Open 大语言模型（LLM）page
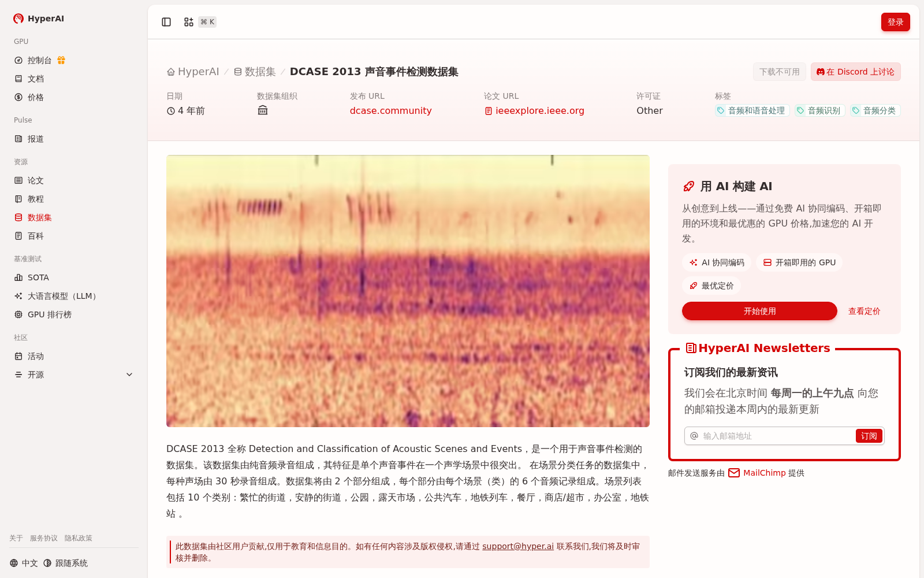Image resolution: width=924 pixels, height=578 pixels. [x=74, y=296]
